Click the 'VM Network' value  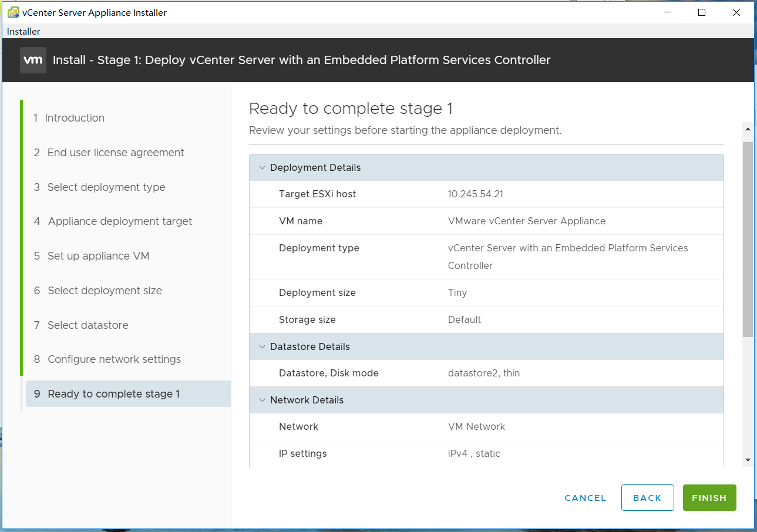click(x=476, y=427)
